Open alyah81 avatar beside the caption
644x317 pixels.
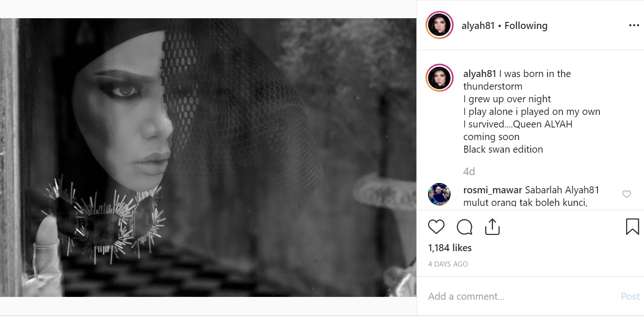[x=440, y=78]
